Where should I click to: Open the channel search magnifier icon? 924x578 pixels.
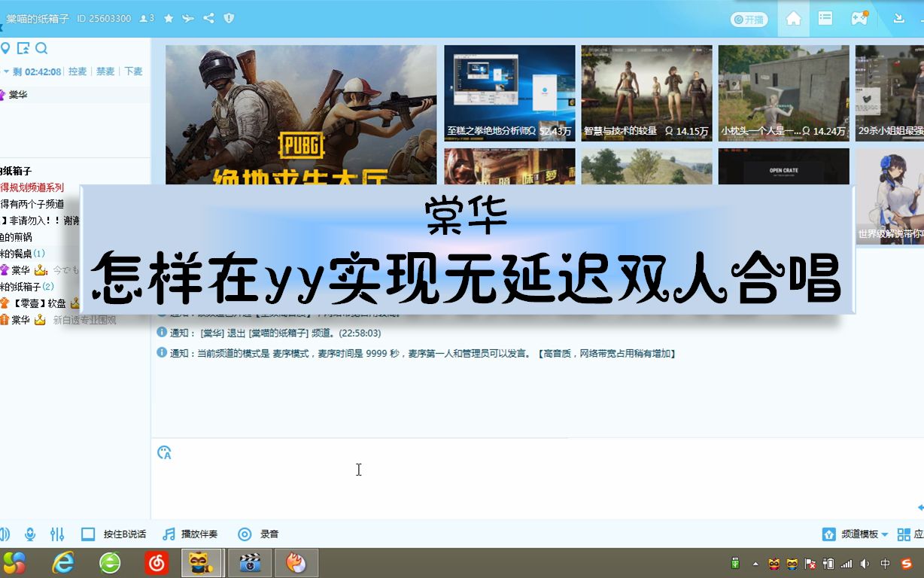(x=41, y=49)
